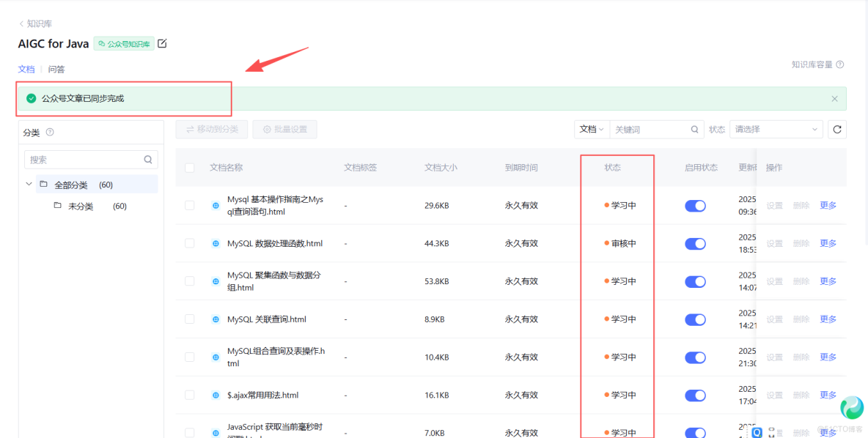Turn off the toggle for MySQL 数据处理函数.html
Screen dimensions: 868x438
695,243
